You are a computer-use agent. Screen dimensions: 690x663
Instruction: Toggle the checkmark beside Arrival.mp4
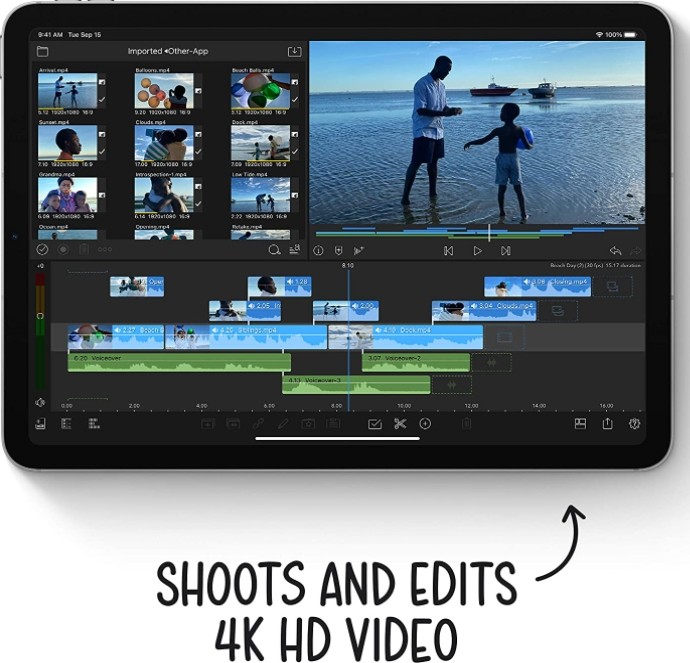point(102,100)
